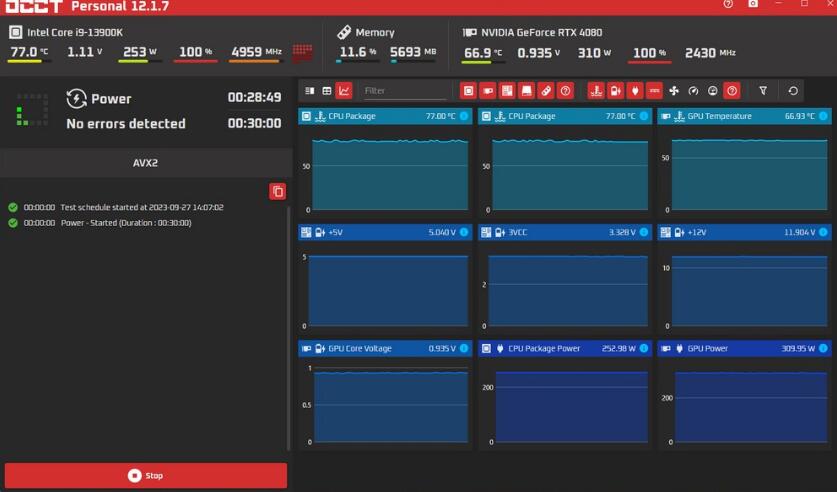This screenshot has height=492, width=837.
Task: Open info for the second CPU Package graph
Action: click(644, 116)
